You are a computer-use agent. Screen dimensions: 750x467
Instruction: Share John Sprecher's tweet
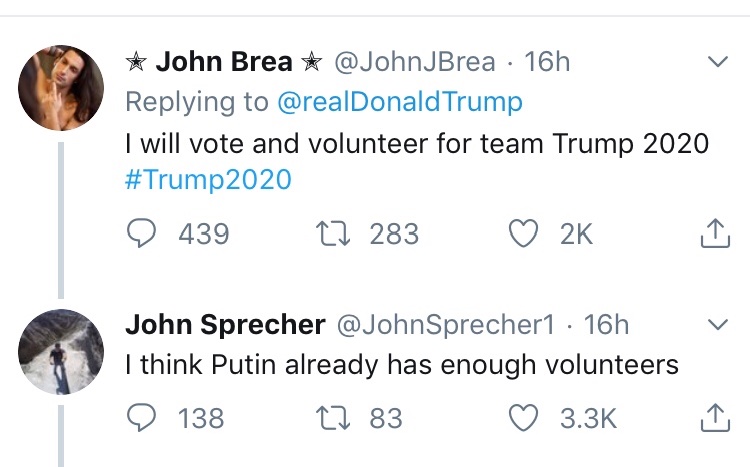[711, 417]
